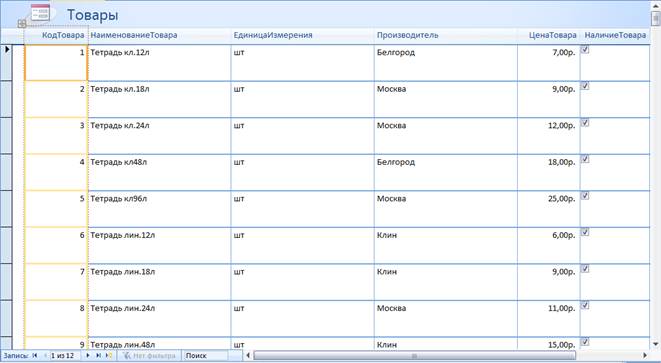Go to the first record in the navigation bar
The height and width of the screenshot is (363, 661).
[x=35, y=356]
